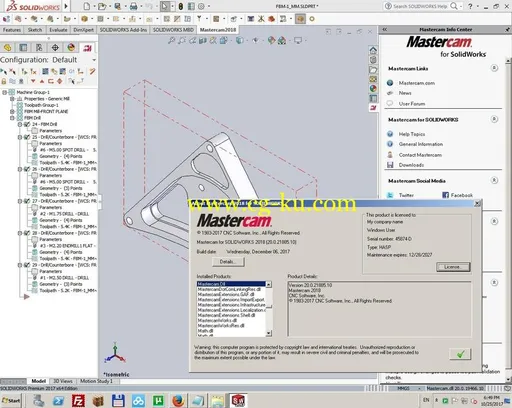Click the Rebuild traffic light icon

coord(181,6)
